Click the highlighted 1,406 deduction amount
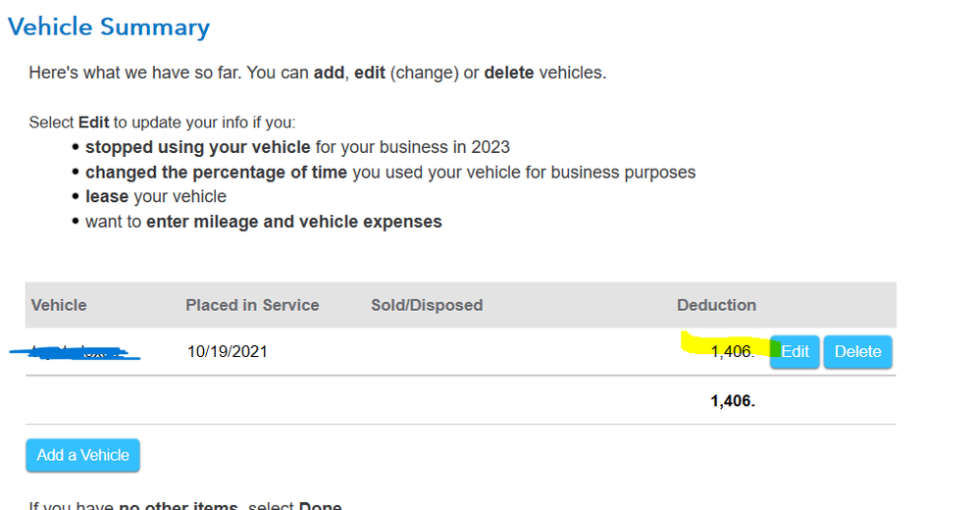This screenshot has height=510, width=980. click(x=732, y=352)
